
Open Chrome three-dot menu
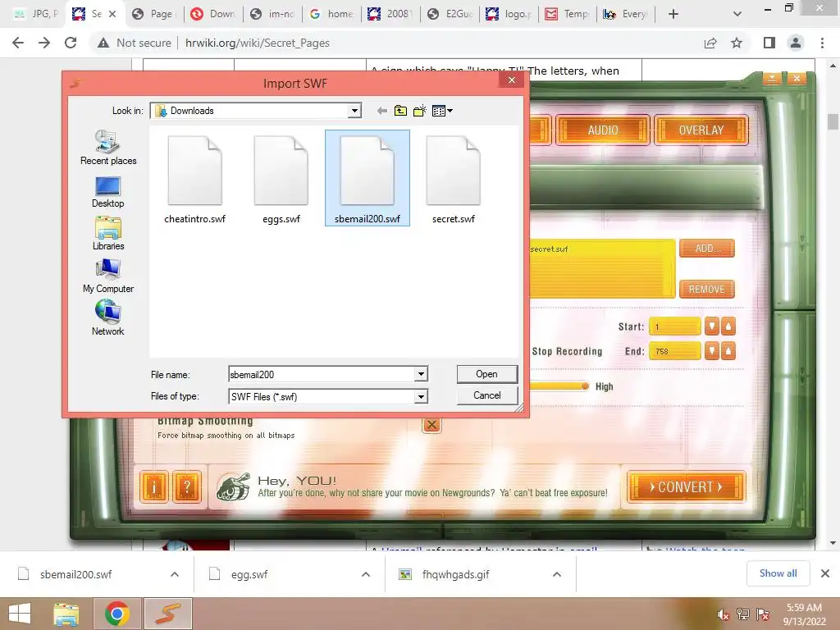(x=822, y=43)
